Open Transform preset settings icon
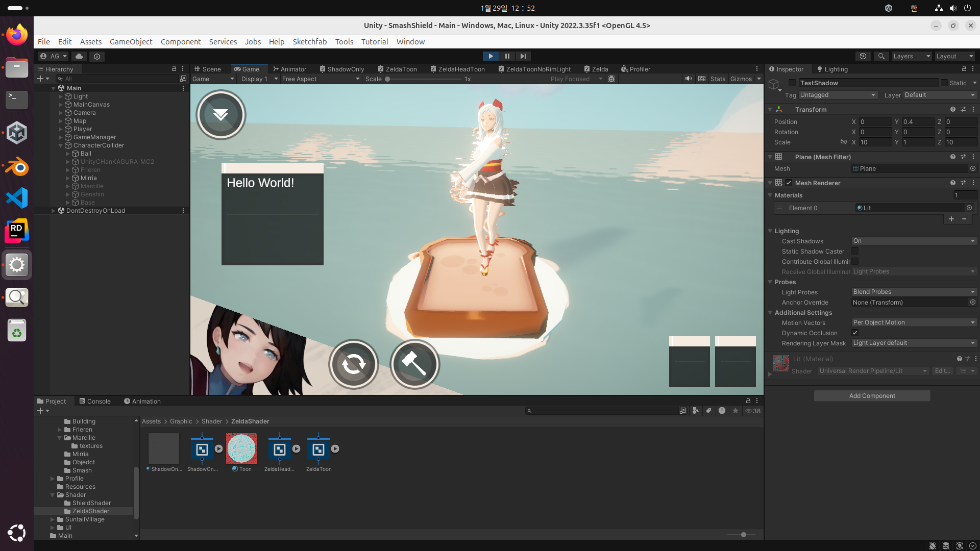The width and height of the screenshot is (980, 551). click(963, 109)
